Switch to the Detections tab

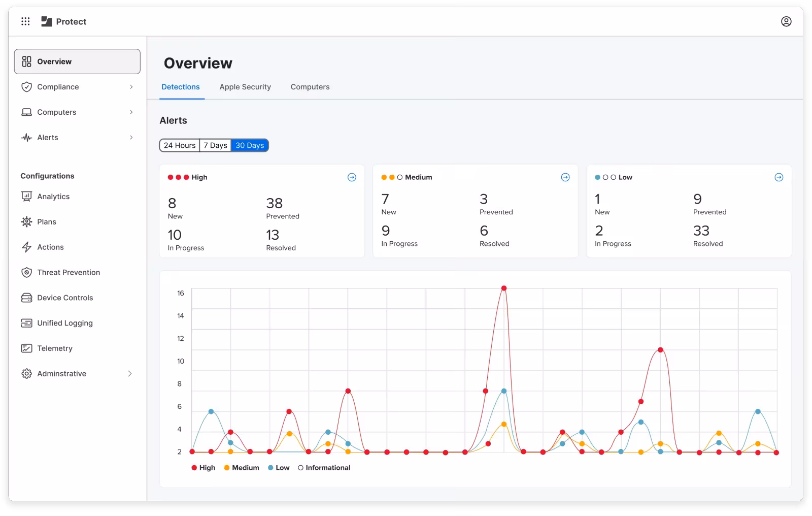[x=181, y=87]
